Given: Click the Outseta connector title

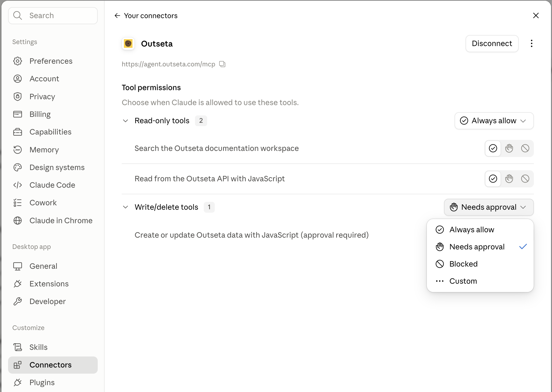Looking at the screenshot, I should pyautogui.click(x=157, y=44).
